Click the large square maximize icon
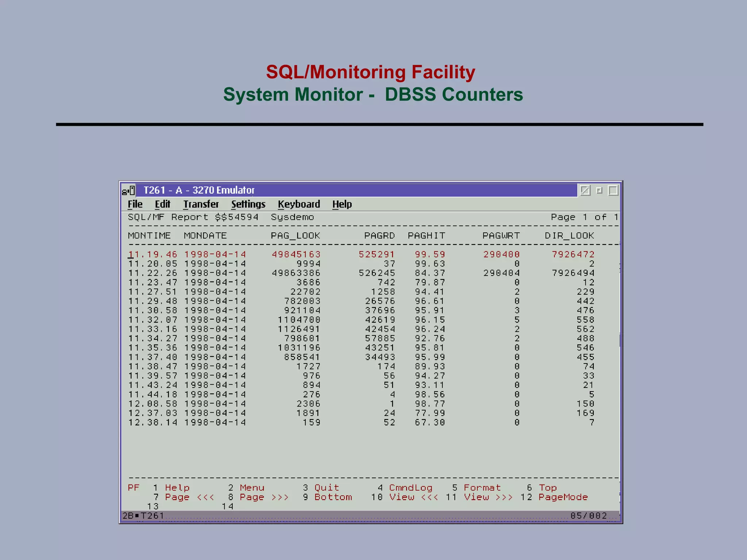Image resolution: width=747 pixels, height=560 pixels. [x=613, y=190]
